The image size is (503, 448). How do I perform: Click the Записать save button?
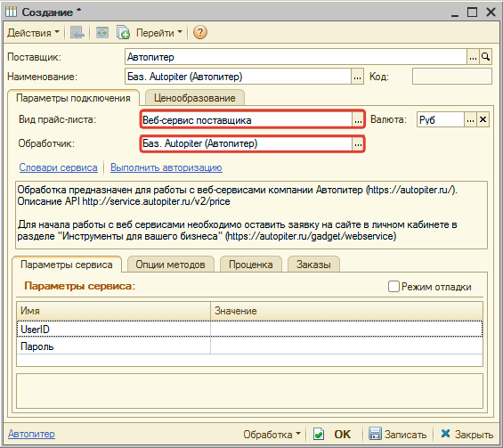[x=397, y=435]
